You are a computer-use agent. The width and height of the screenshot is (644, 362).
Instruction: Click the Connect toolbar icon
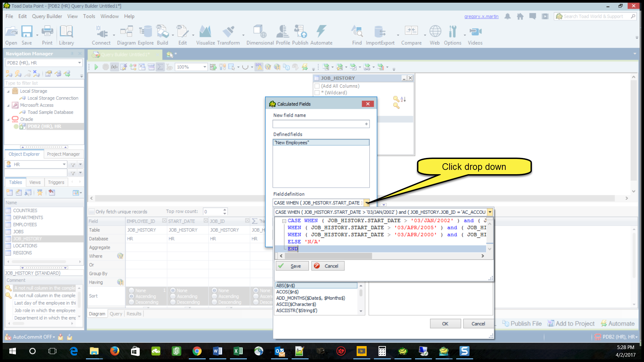tap(101, 35)
